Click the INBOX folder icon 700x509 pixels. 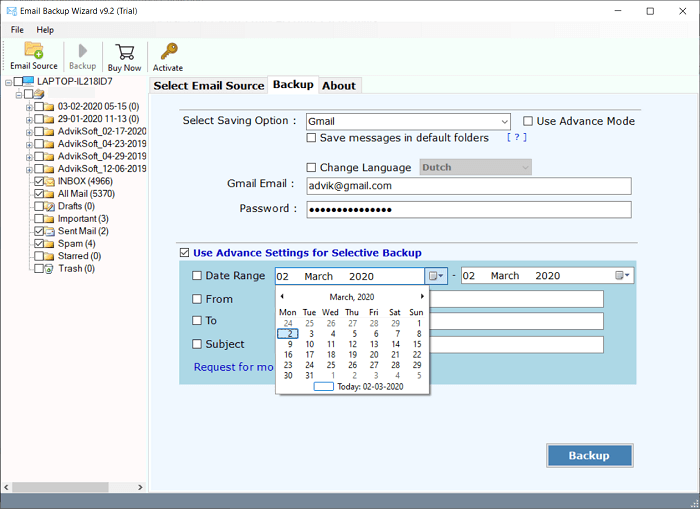[x=49, y=181]
